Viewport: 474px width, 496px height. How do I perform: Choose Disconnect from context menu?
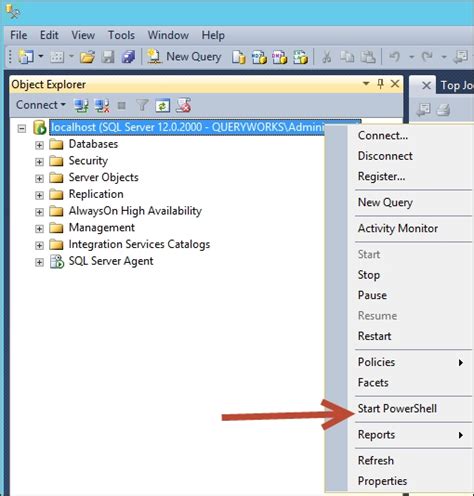tap(385, 156)
